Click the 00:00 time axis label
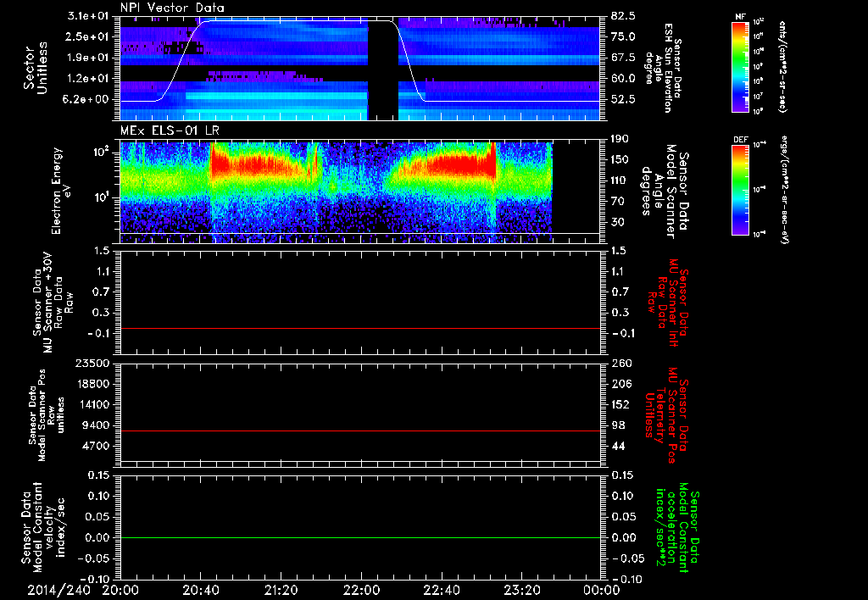 (x=601, y=590)
